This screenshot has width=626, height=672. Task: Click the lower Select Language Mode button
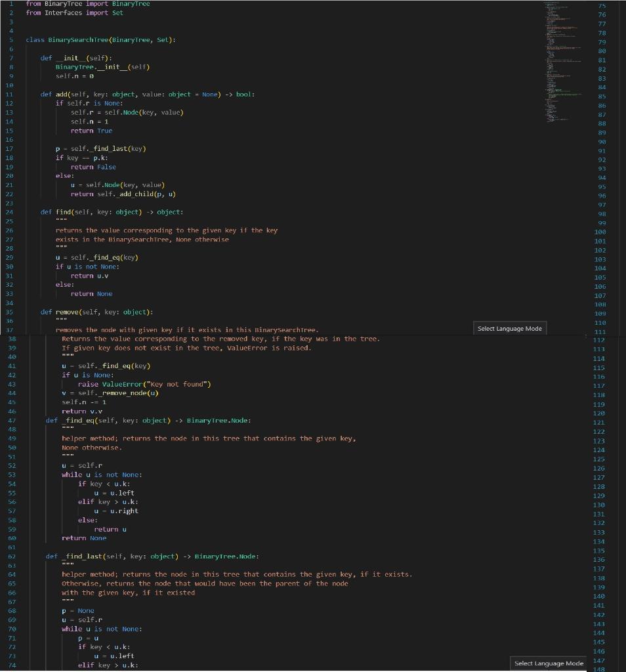[x=548, y=663]
